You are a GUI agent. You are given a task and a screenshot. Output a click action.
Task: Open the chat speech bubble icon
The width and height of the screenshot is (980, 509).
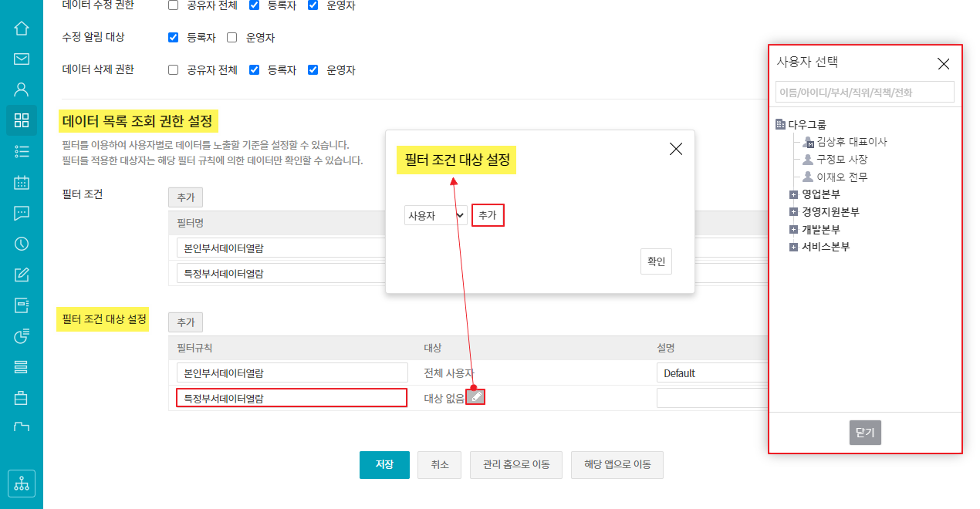(22, 214)
